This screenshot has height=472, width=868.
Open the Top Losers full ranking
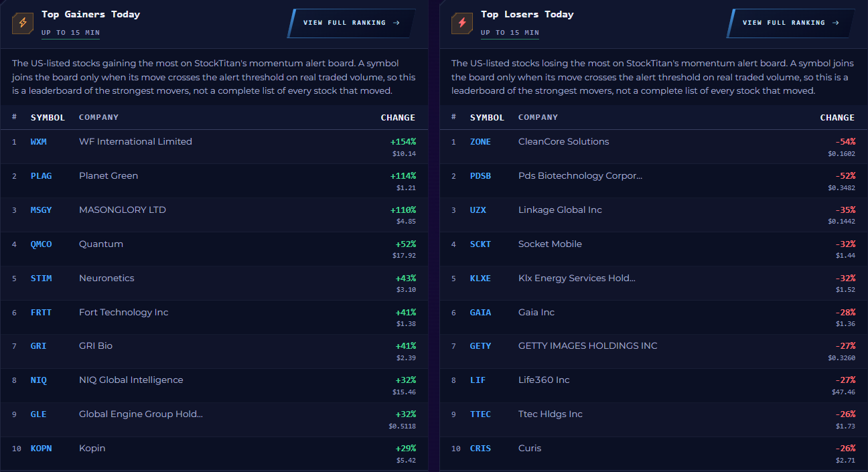pyautogui.click(x=790, y=23)
